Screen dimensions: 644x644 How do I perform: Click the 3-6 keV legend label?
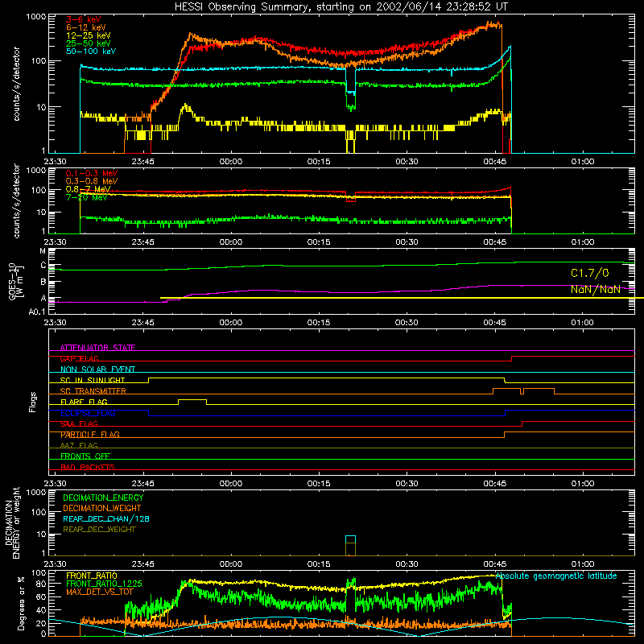(84, 19)
